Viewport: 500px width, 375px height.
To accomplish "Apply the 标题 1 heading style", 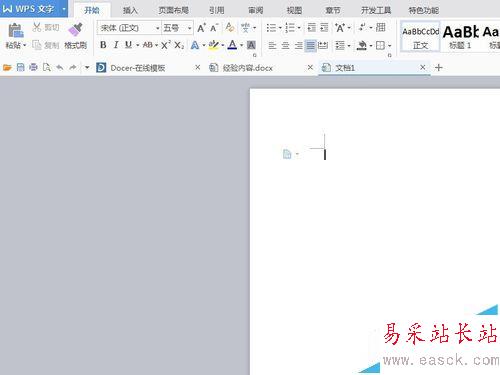I will pos(461,37).
